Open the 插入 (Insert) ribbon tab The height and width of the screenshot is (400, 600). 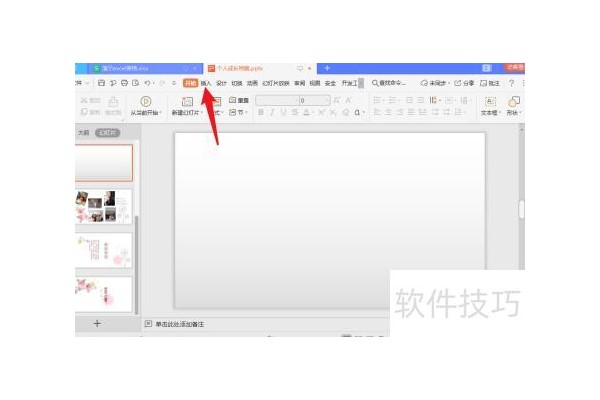pyautogui.click(x=206, y=83)
